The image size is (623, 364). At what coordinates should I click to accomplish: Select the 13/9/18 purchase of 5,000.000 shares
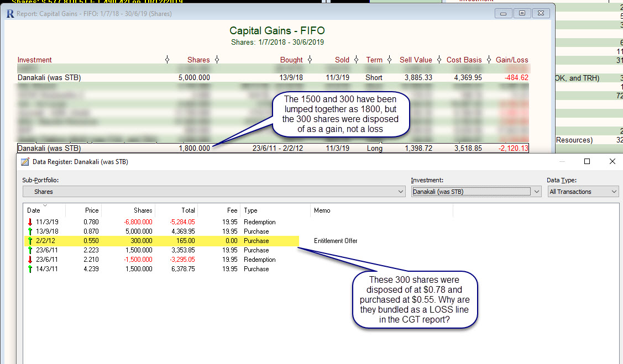(161, 231)
